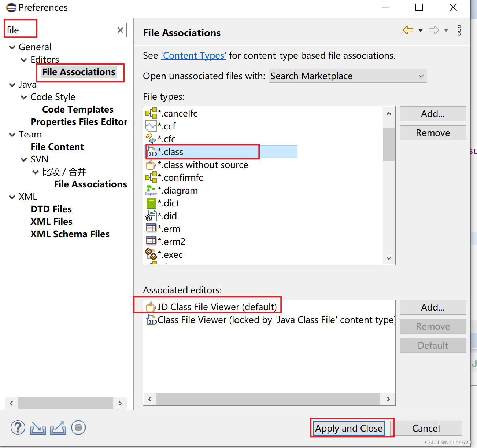The image size is (477, 448).
Task: Click the *.did file type icon
Action: pyautogui.click(x=151, y=216)
